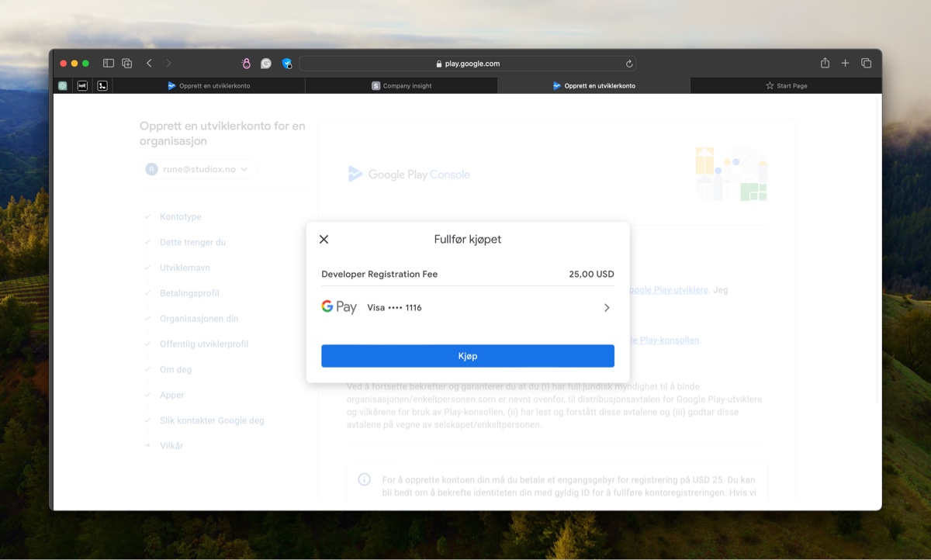Click the grey circular extension icon
931x560 pixels.
[266, 64]
